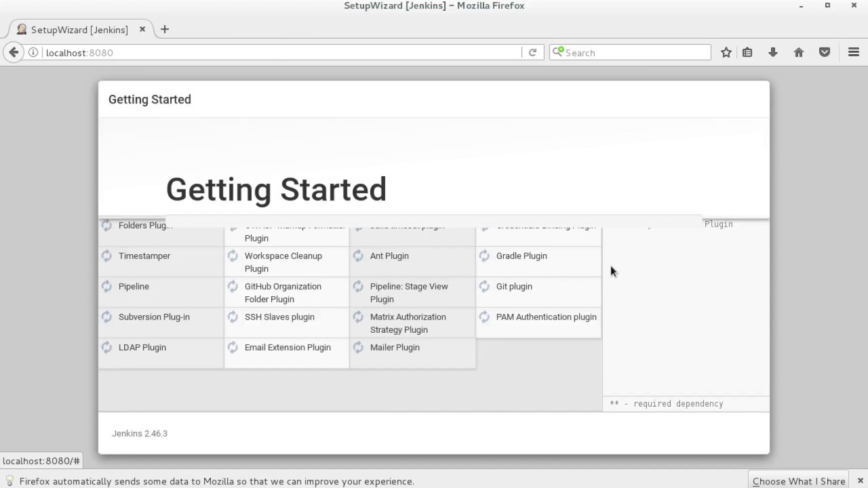Go to Firefox Home icon
This screenshot has height=488, width=868.
point(799,52)
